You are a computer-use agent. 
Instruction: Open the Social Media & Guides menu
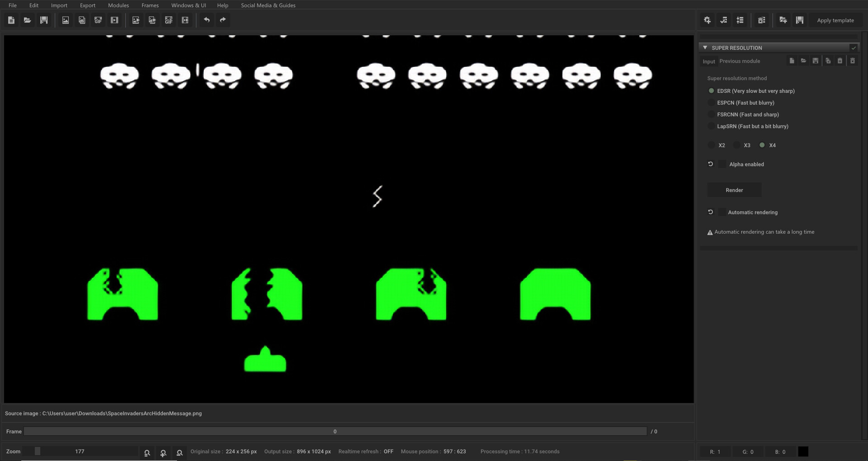pos(268,5)
